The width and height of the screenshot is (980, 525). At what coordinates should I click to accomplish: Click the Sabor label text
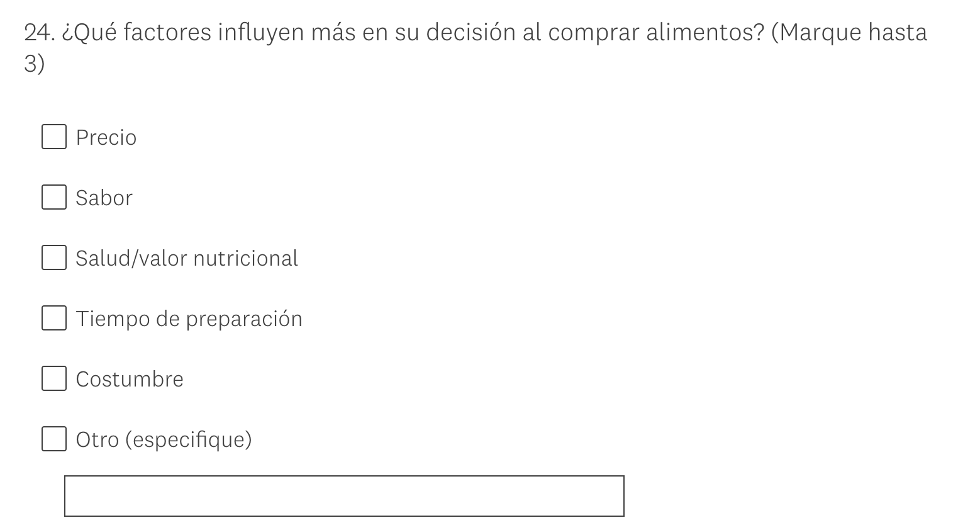pos(104,198)
